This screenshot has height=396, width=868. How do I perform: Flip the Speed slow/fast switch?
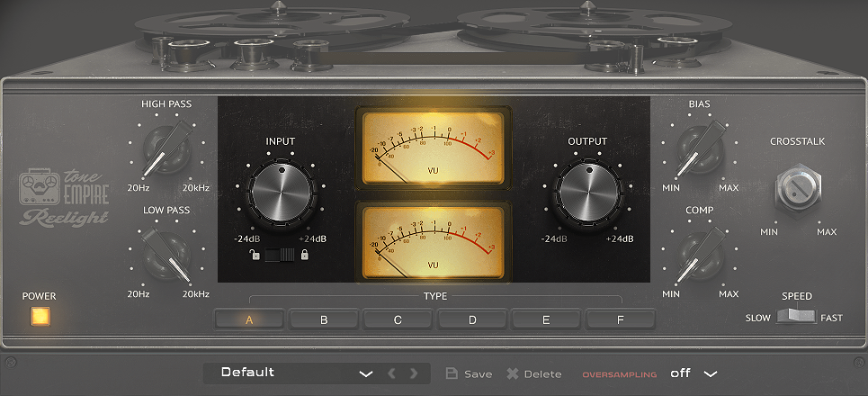pos(796,316)
